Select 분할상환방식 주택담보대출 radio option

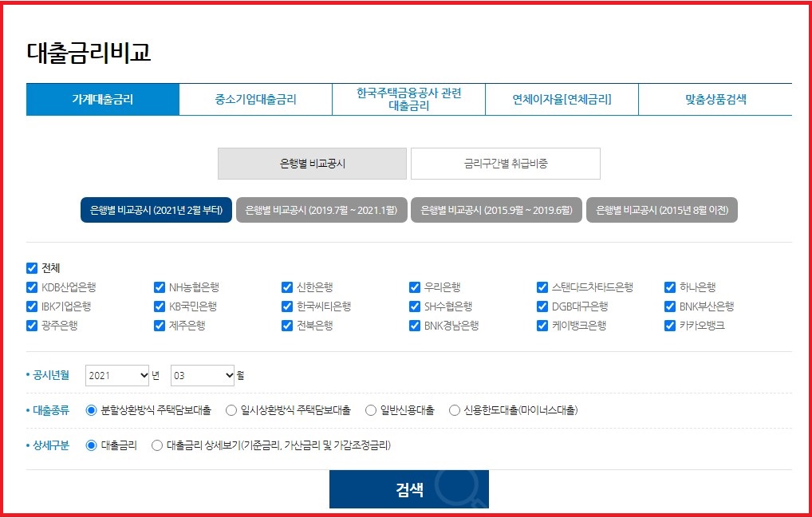click(x=92, y=411)
